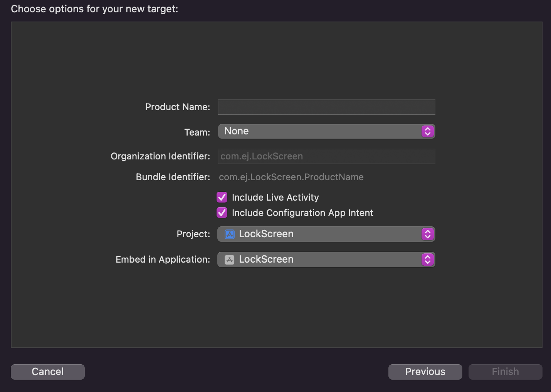Click the "Product Name:" label
551x392 pixels.
[x=178, y=107]
